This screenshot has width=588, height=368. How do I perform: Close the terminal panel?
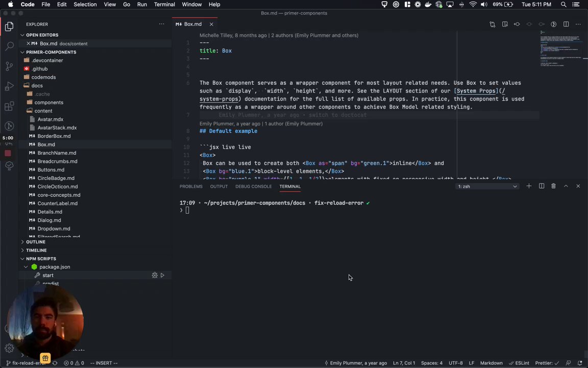578,186
